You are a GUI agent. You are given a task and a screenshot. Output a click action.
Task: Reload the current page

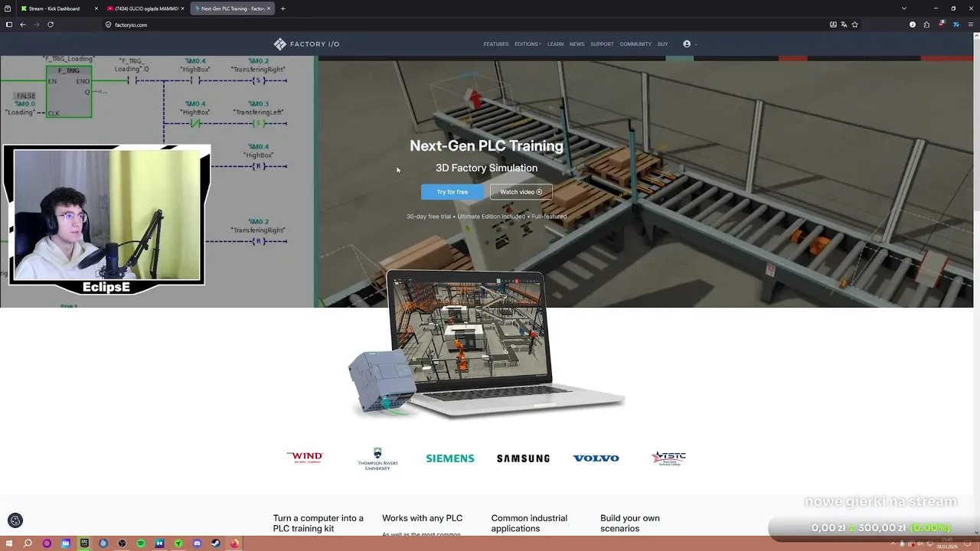[51, 24]
